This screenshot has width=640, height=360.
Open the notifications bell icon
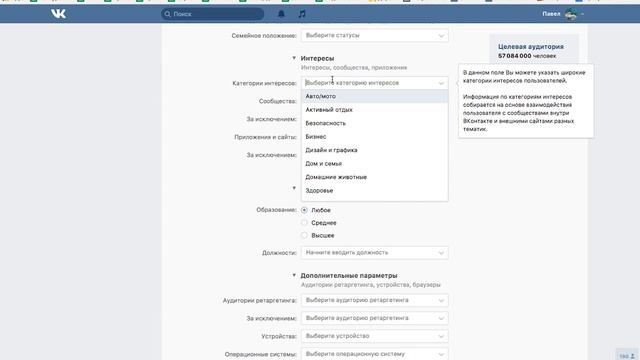coord(281,14)
